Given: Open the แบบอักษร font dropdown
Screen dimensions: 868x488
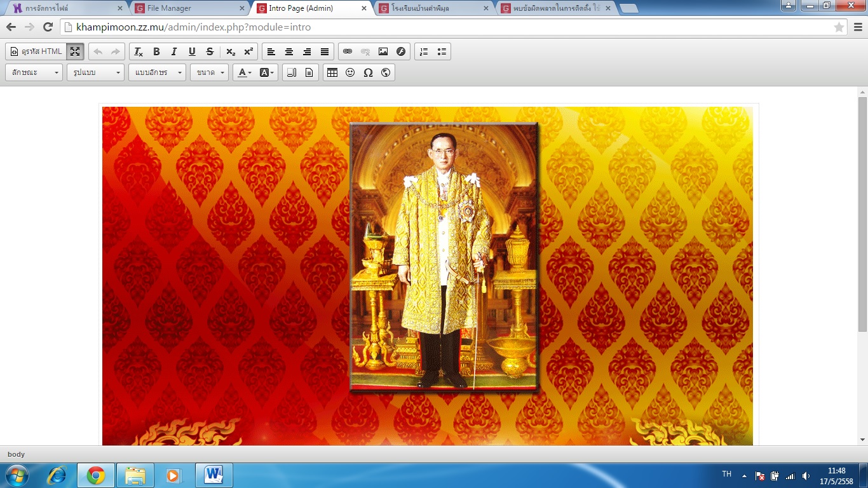Looking at the screenshot, I should [157, 72].
